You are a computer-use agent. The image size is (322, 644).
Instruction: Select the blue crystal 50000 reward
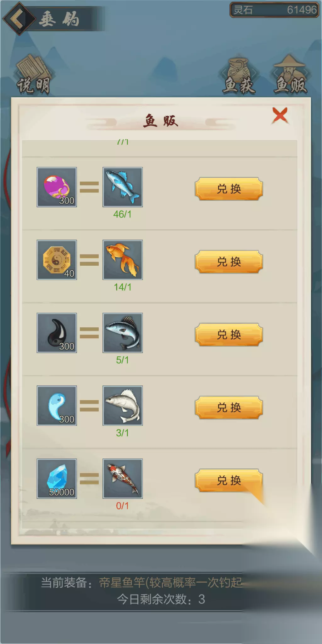tap(57, 479)
